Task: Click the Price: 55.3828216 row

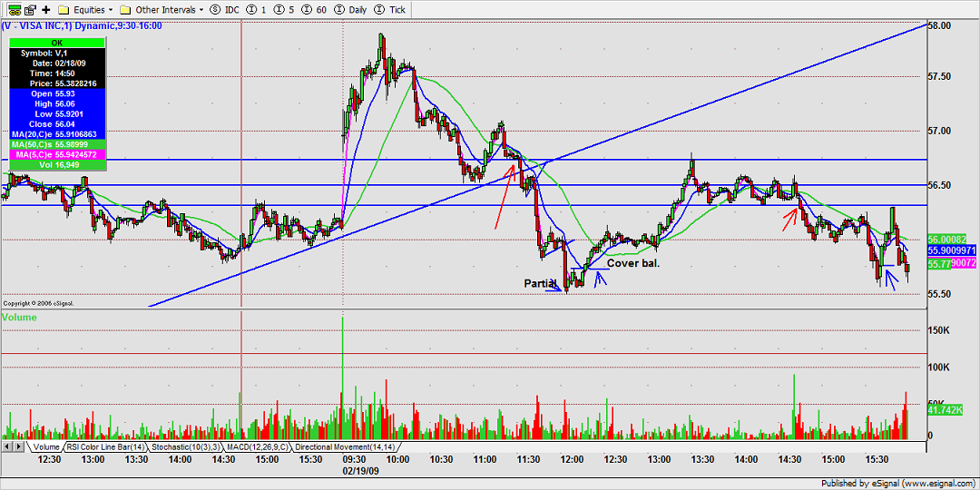Action: 57,83
